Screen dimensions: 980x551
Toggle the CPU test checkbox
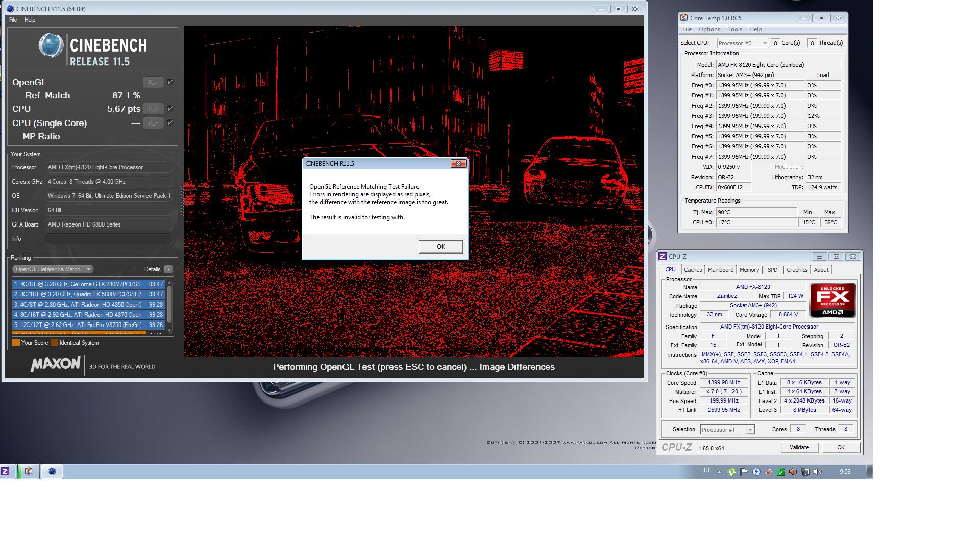pos(170,109)
